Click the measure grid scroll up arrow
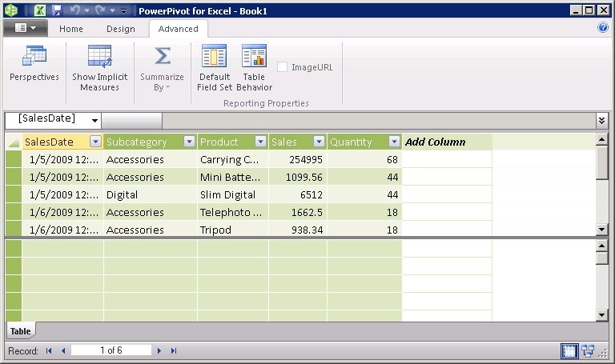615x364 pixels. pos(601,246)
